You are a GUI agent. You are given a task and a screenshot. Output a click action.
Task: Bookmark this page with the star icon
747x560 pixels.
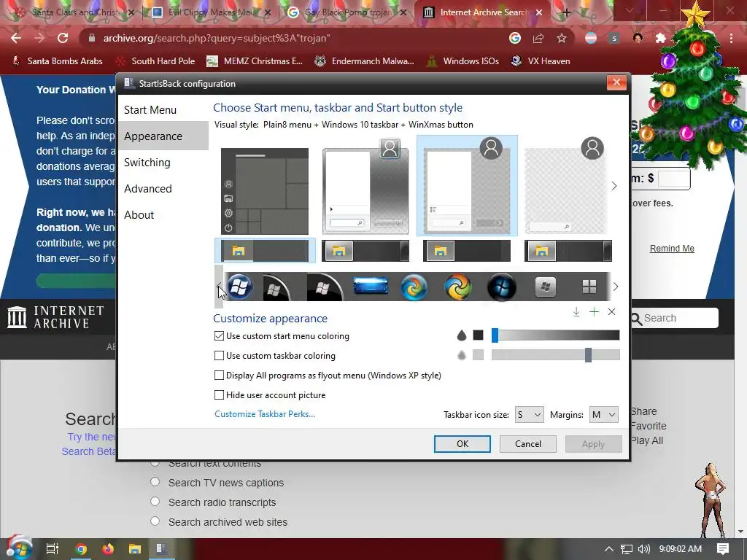562,38
